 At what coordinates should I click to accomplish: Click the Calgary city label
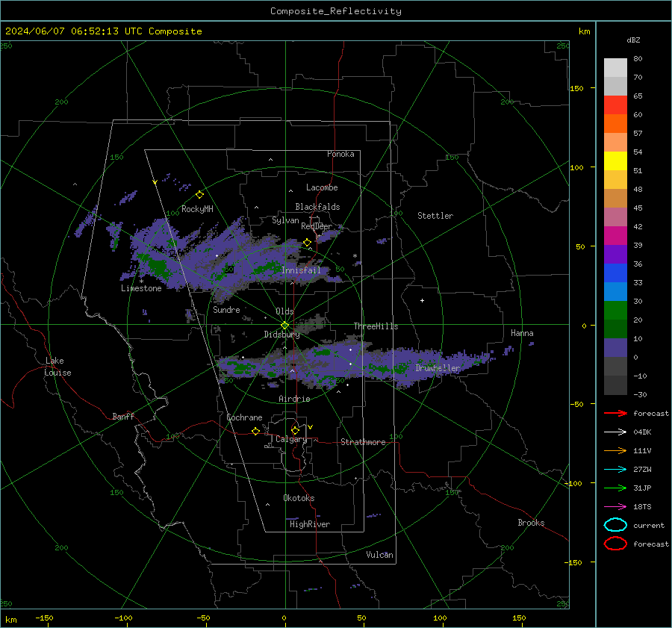click(x=291, y=439)
